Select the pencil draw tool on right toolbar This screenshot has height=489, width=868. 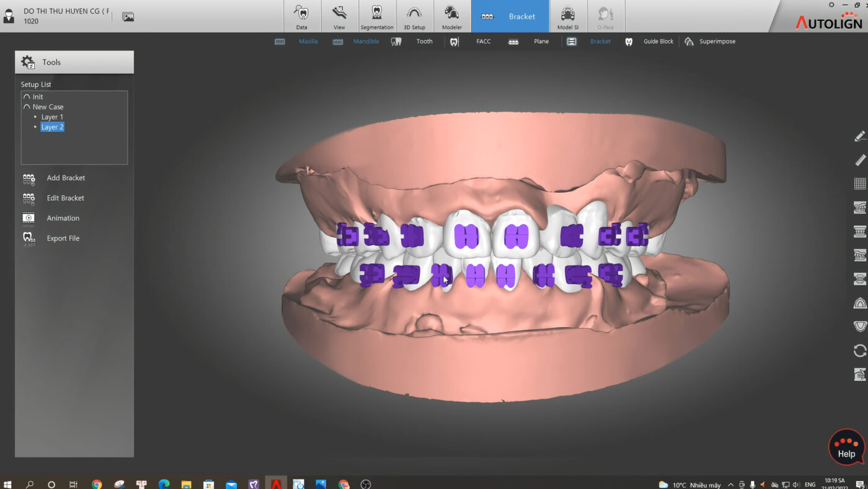pos(859,137)
